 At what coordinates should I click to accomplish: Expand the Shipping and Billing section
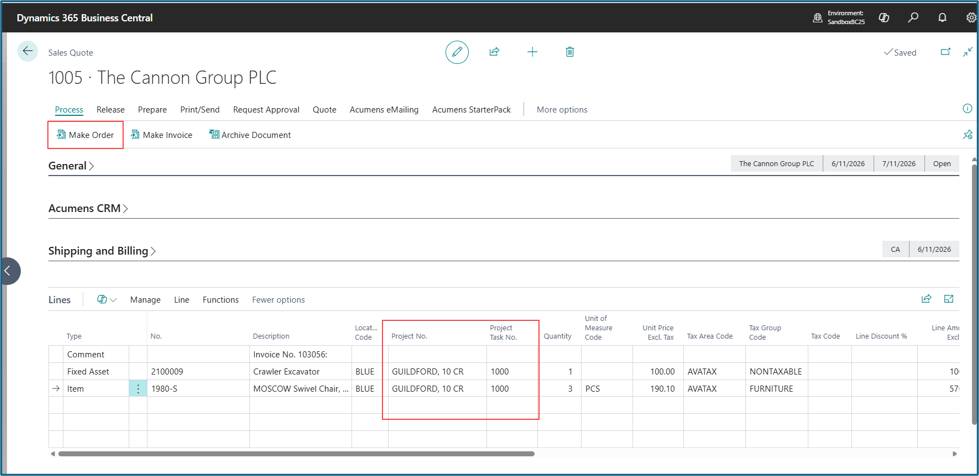pos(102,251)
